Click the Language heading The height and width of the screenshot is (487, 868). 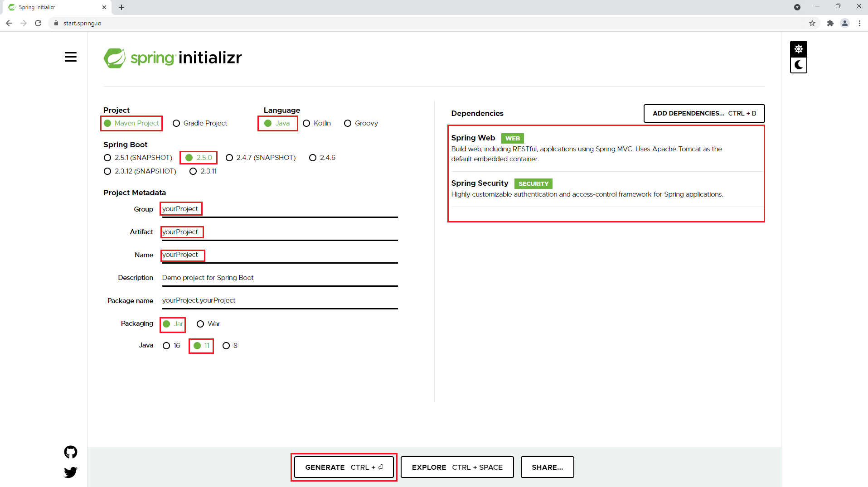[x=281, y=110]
